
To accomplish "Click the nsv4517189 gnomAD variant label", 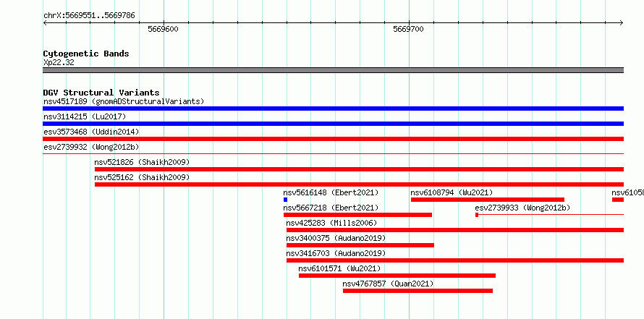I will click(x=124, y=101).
